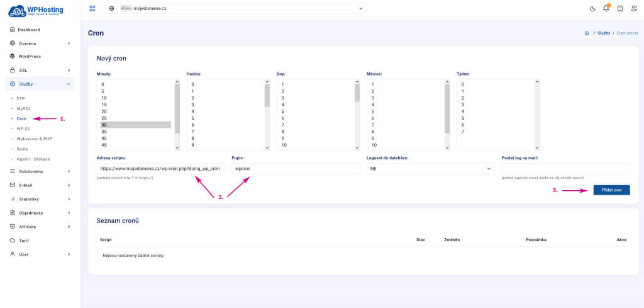Screen dimensions: 644x308
Task: Select the MySQL submenu link
Action: click(x=23, y=109)
